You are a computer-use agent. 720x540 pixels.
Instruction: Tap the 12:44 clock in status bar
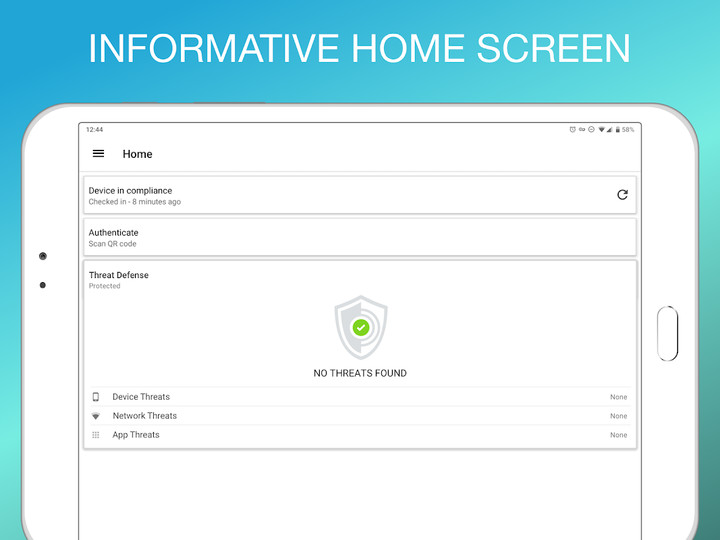coord(94,130)
